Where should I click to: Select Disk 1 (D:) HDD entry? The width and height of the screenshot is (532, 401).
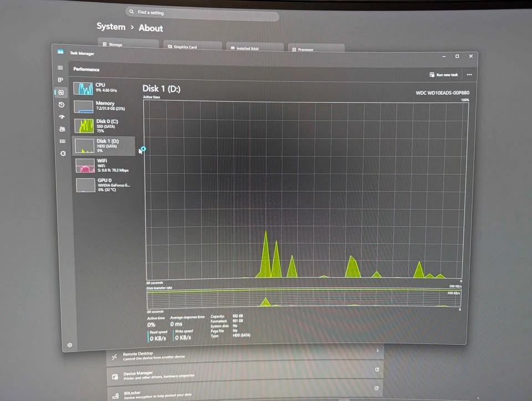pos(105,146)
